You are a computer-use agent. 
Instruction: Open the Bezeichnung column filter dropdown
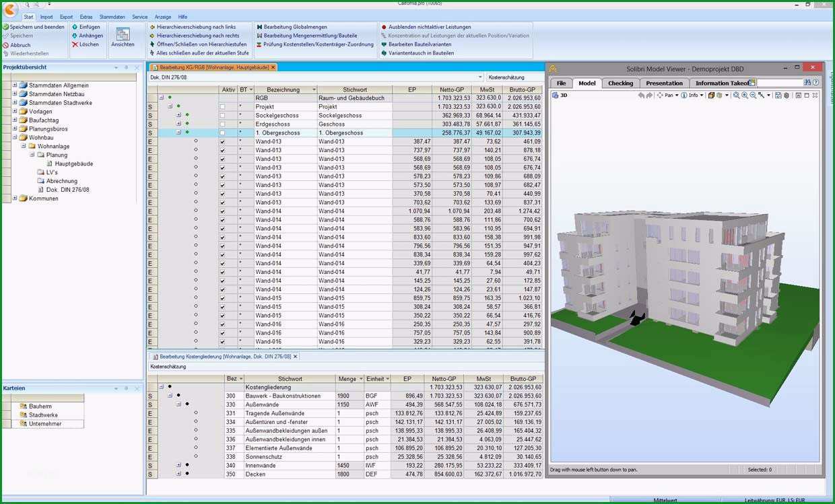click(x=314, y=89)
